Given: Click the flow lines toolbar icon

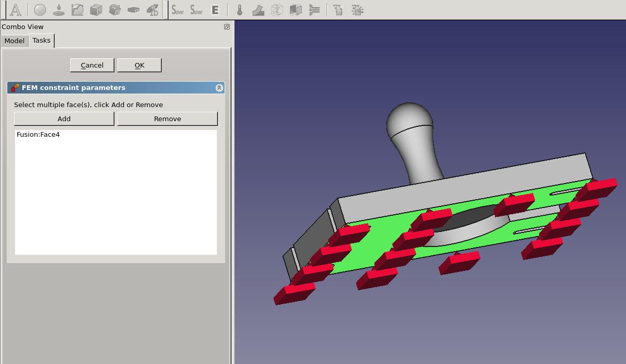Looking at the screenshot, I should click(x=314, y=10).
